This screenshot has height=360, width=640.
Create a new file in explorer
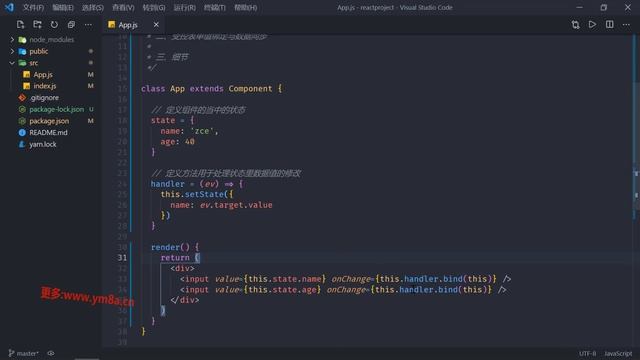click(x=20, y=24)
